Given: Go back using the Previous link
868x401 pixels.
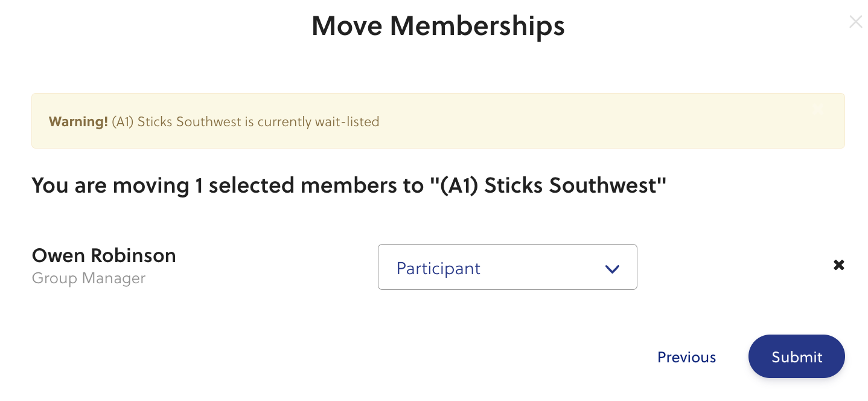Looking at the screenshot, I should coord(686,357).
